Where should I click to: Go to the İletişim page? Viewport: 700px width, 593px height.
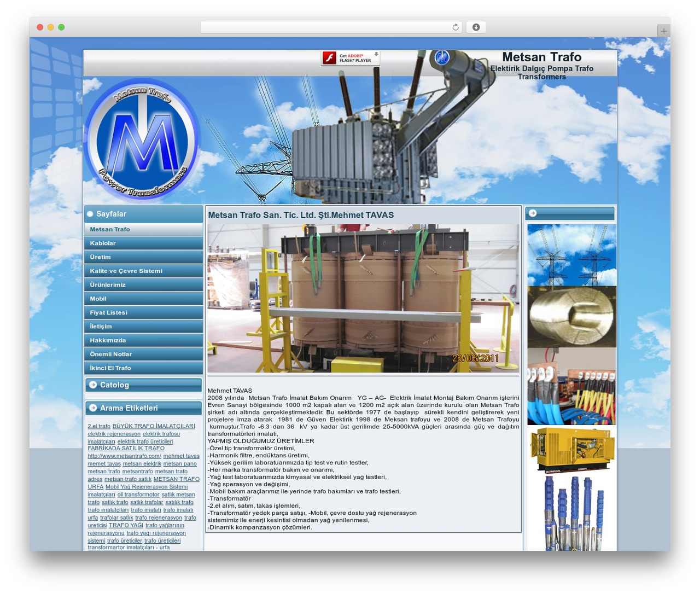pos(143,326)
